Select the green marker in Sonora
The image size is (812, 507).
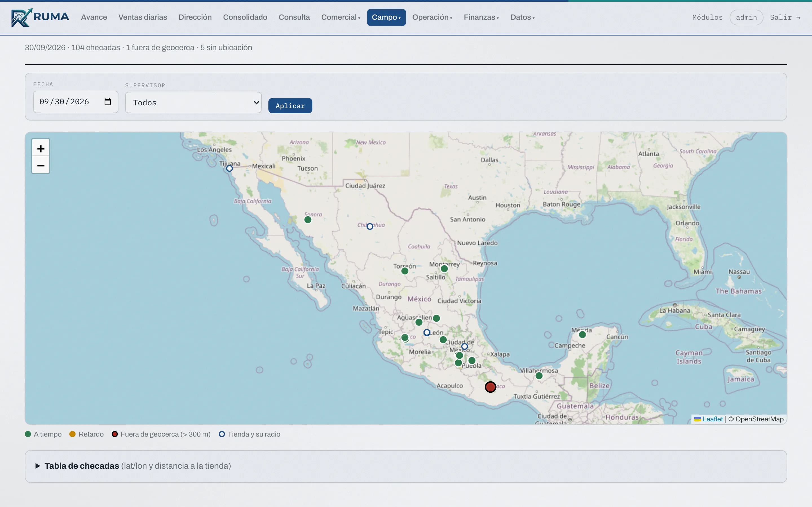(308, 220)
